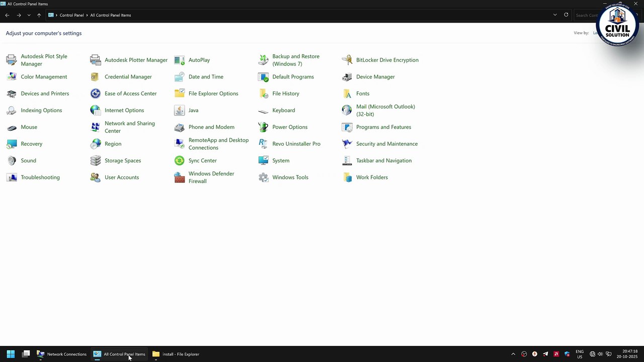
Task: Open the Date and Time icon
Action: pos(180,77)
